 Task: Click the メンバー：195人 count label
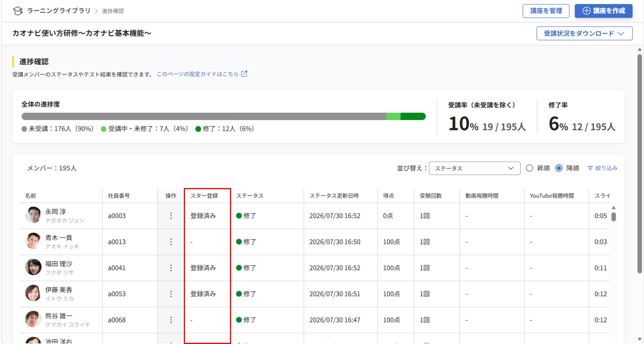(52, 168)
